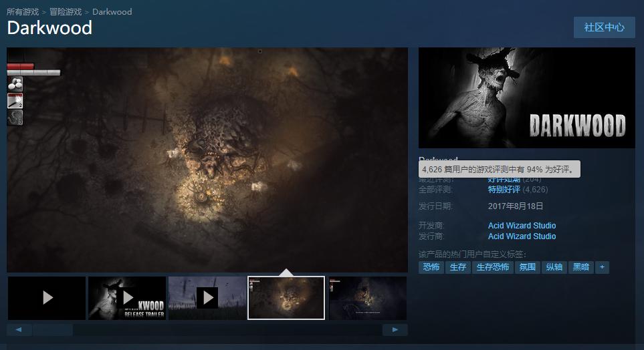Select the 生存 tag
The image size is (644, 350).
click(458, 267)
